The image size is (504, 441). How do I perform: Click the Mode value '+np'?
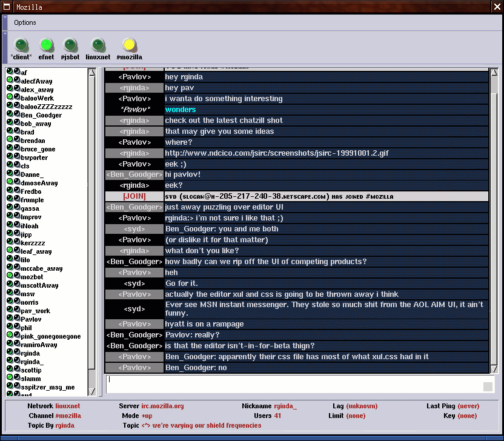(147, 416)
